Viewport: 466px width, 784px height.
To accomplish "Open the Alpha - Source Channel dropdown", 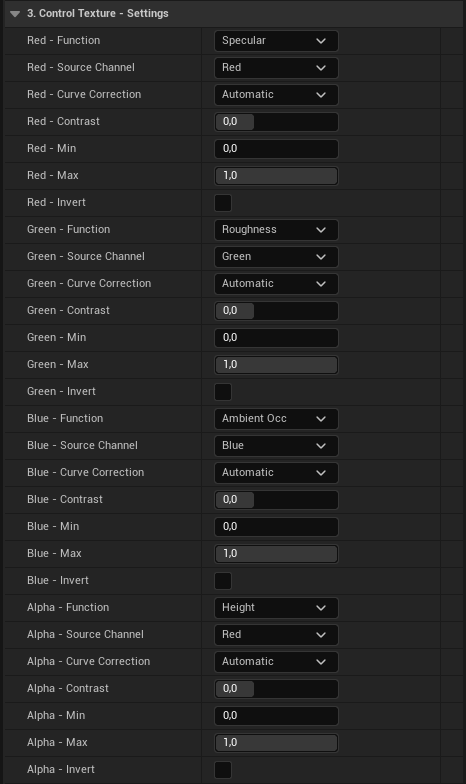I will (x=276, y=635).
